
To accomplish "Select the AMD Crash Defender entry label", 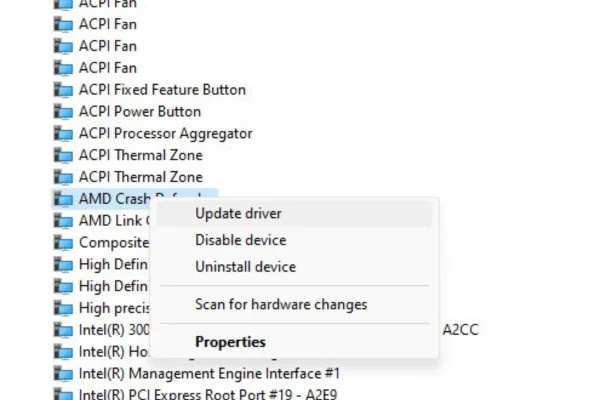I will tap(112, 198).
